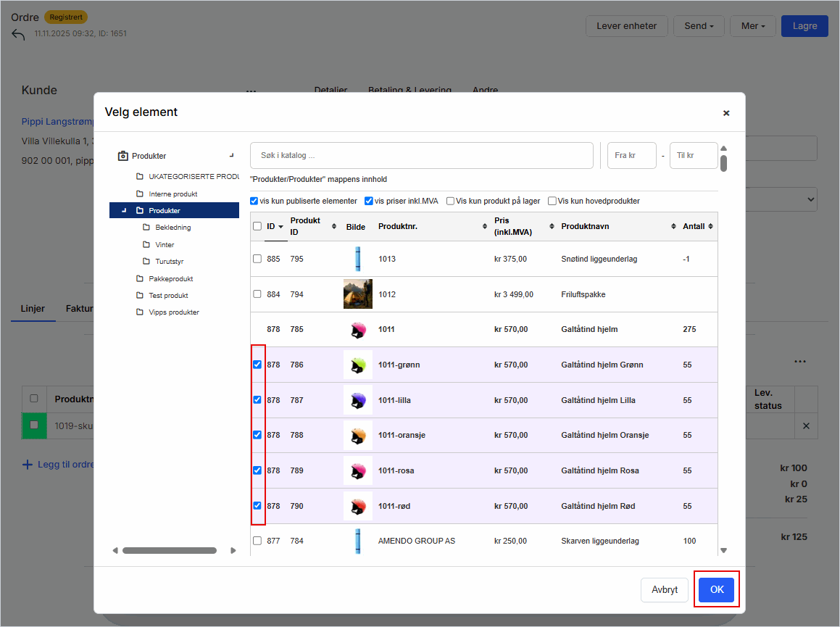Click the remove X icon on order line
The image size is (840, 627).
pos(806,426)
